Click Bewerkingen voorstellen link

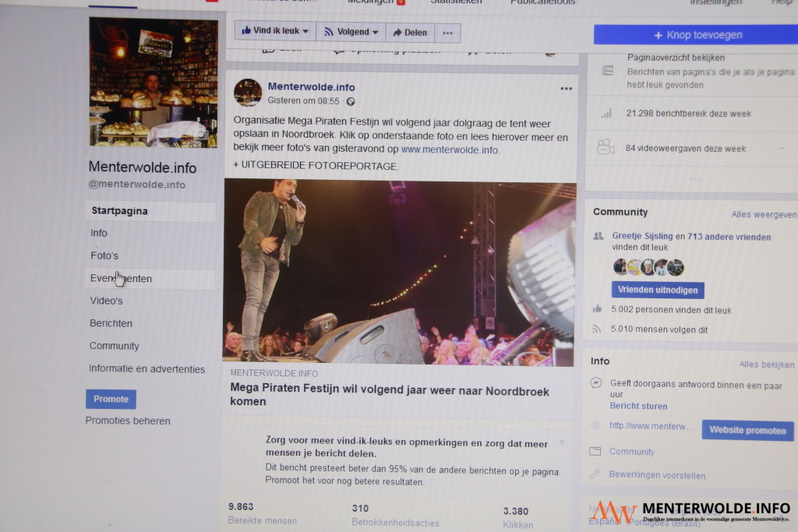pyautogui.click(x=657, y=475)
